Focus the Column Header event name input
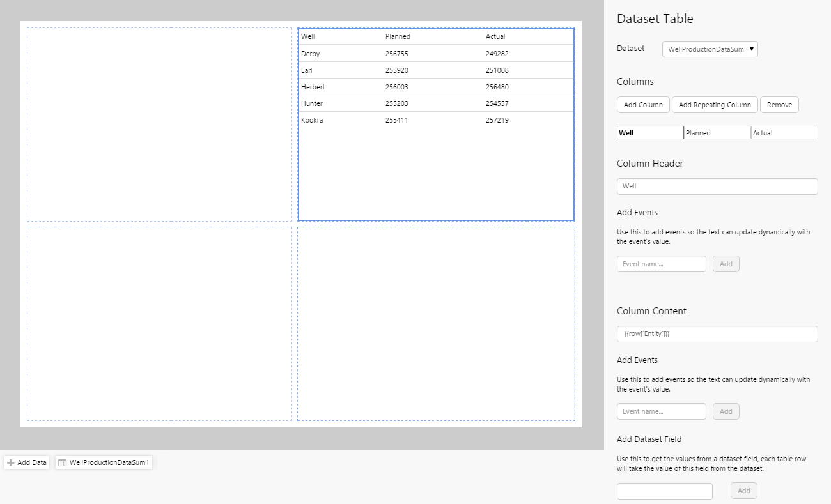831x504 pixels. point(662,264)
